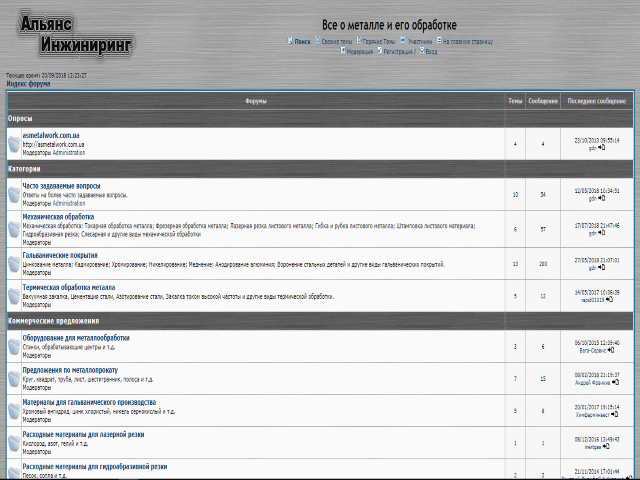640x480 pixels.
Task: Click the Индекс форума breadcrumb
Action: [x=28, y=84]
